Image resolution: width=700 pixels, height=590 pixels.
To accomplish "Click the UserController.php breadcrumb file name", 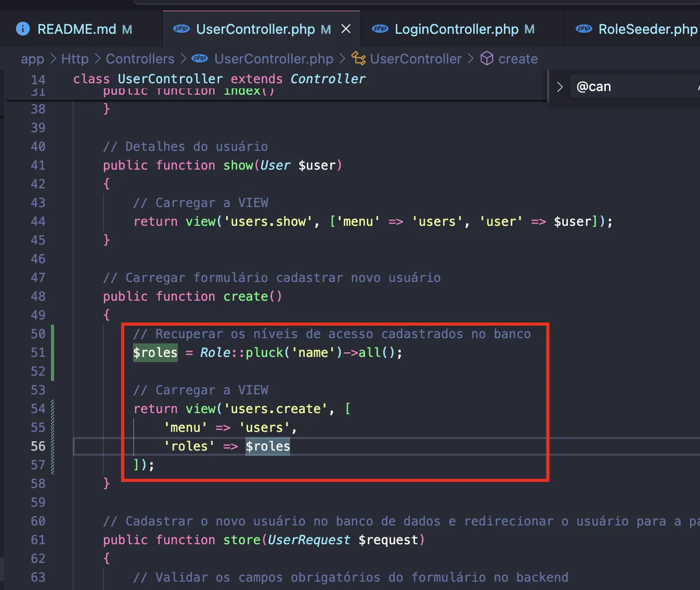I will [x=274, y=59].
